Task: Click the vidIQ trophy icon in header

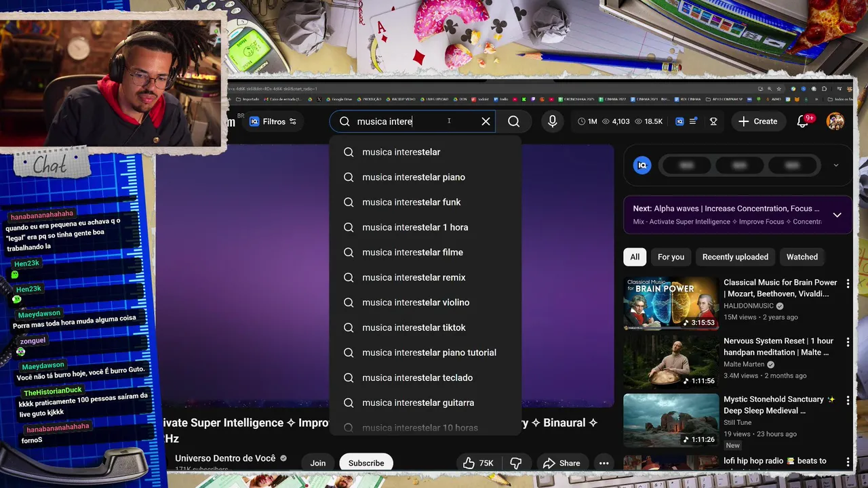Action: coord(713,121)
